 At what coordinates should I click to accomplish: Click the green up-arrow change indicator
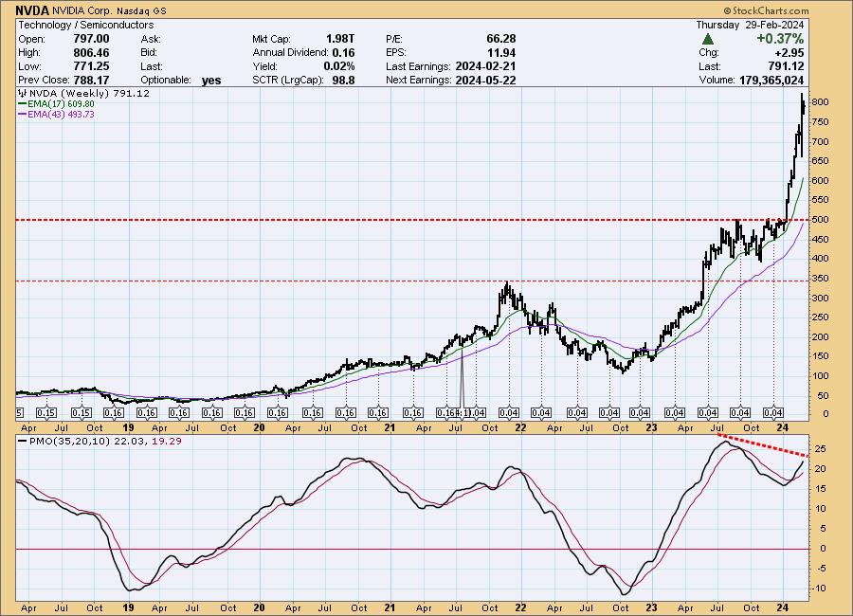(707, 39)
